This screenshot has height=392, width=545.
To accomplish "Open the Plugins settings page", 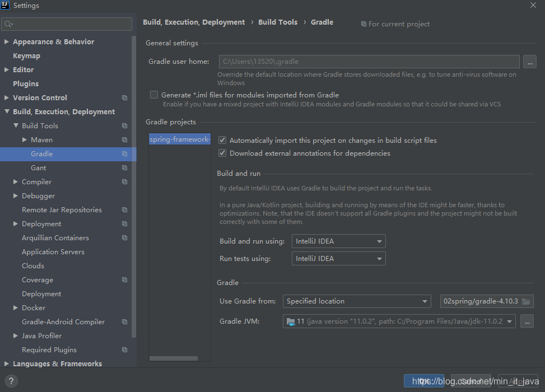I will (x=26, y=84).
